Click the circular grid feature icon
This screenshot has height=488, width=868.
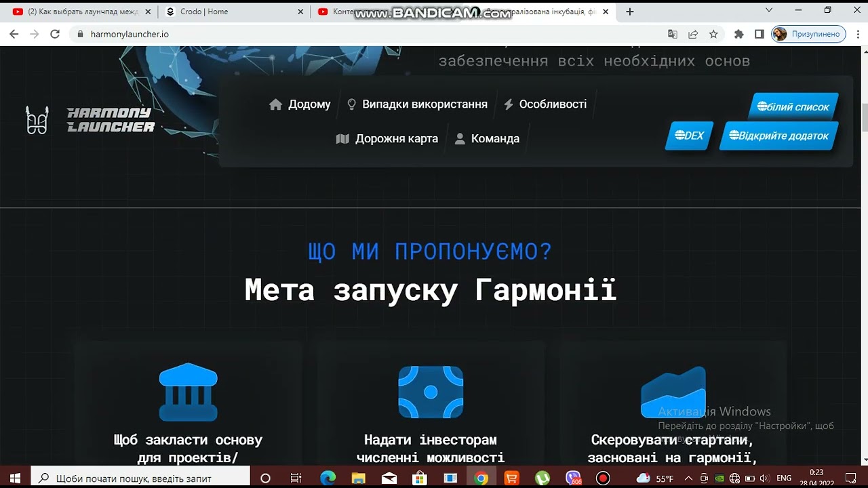(x=431, y=392)
